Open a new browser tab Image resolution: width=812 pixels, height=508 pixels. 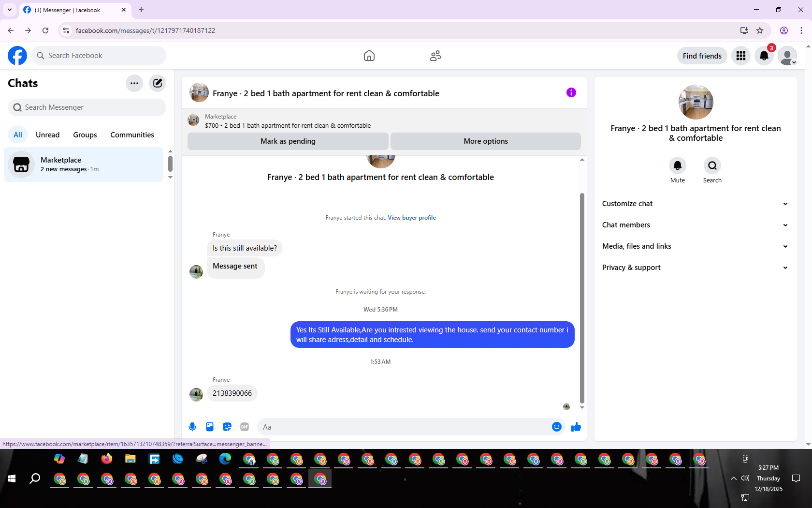[141, 10]
